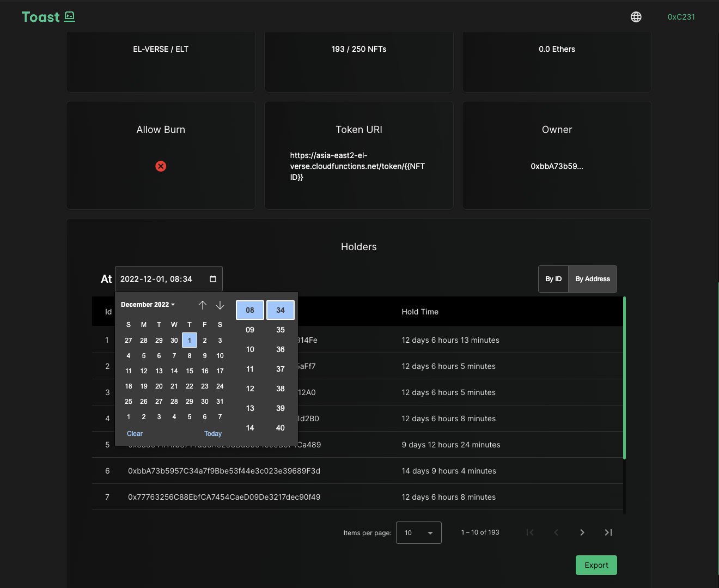Click hold time 14 days 9 hours 4 minutes

click(x=449, y=471)
